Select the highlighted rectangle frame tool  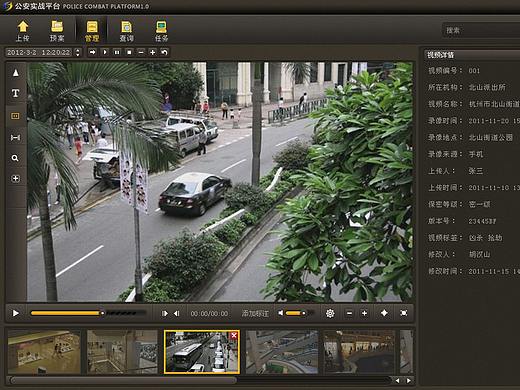pyautogui.click(x=15, y=116)
